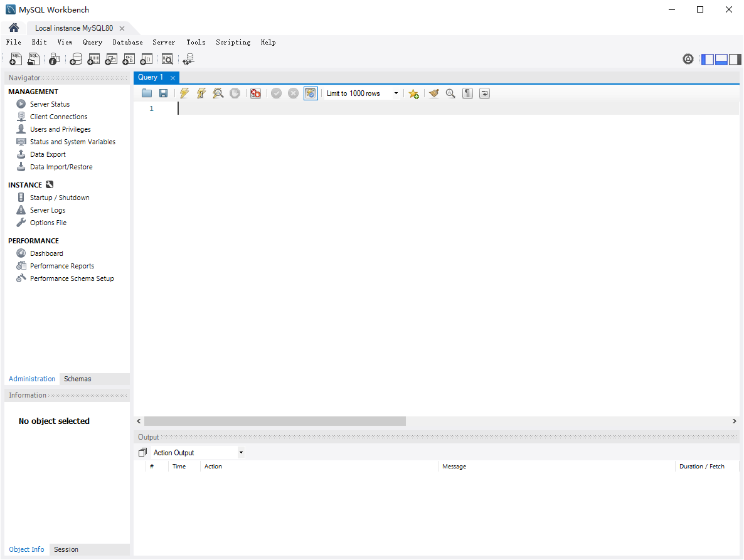Execute the whole script with the lightning icon
Viewport: 744px width, 560px height.
coord(184,93)
